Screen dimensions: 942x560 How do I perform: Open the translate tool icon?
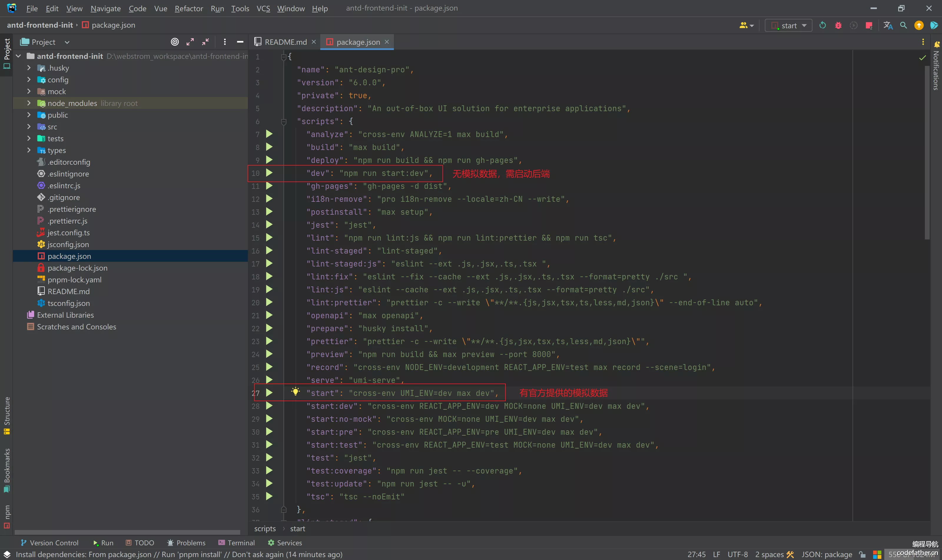tap(888, 25)
